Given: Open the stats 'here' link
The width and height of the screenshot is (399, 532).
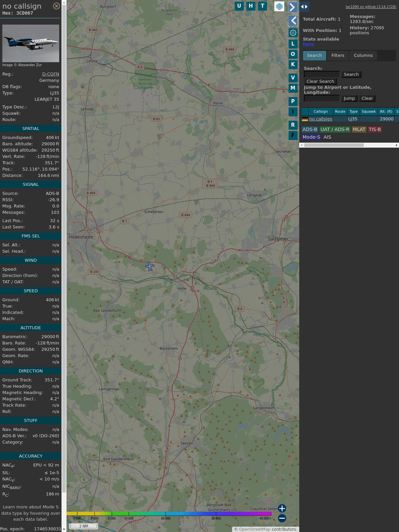Looking at the screenshot, I should 308,44.
